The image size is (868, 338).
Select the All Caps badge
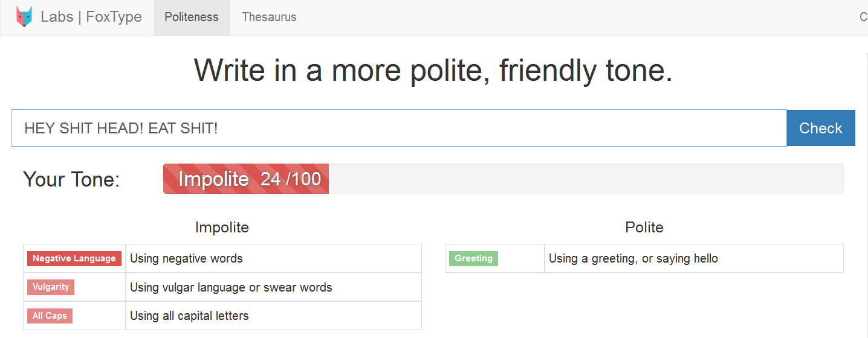50,316
